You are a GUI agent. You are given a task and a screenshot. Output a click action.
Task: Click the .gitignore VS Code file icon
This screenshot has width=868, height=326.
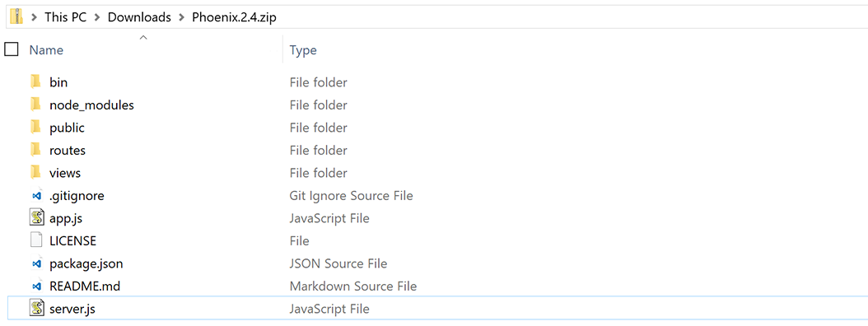coord(36,196)
